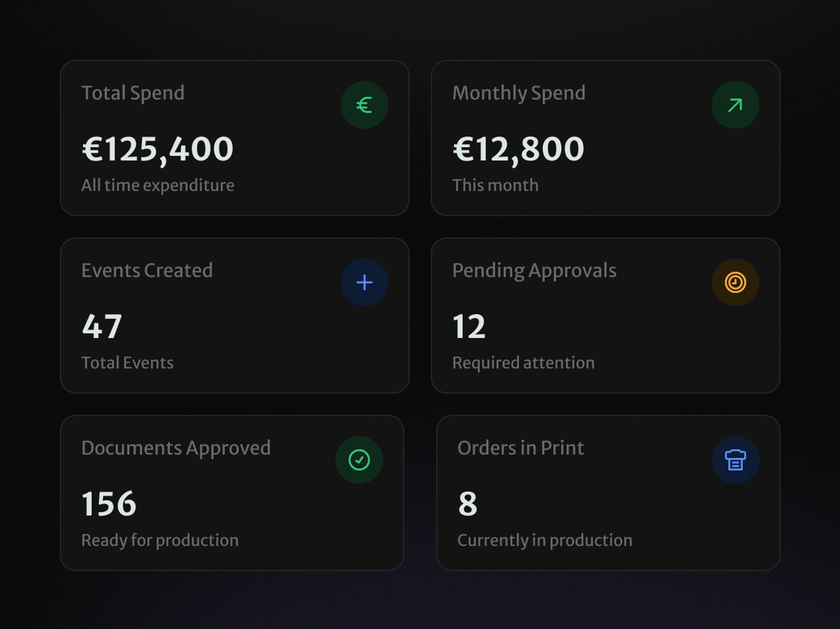Viewport: 840px width, 629px height.
Task: Select the Documents Approved heading
Action: coord(176,448)
